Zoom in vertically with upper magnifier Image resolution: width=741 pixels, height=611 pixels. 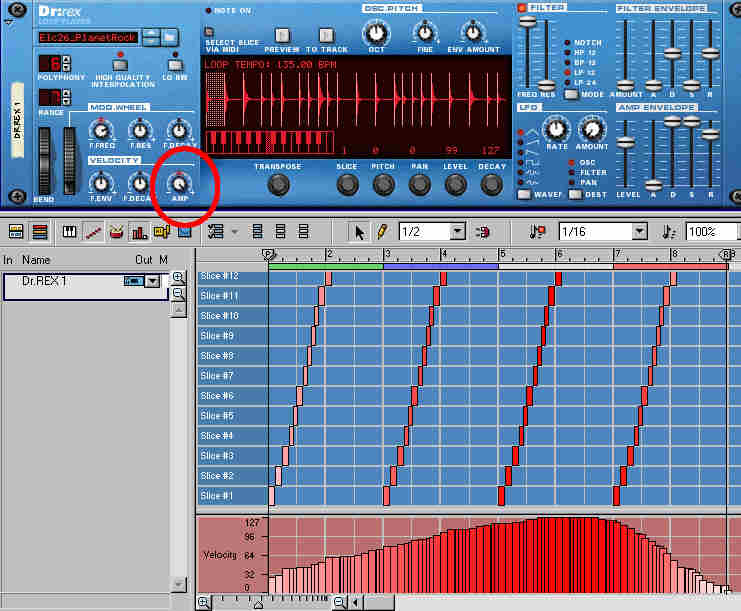click(179, 277)
